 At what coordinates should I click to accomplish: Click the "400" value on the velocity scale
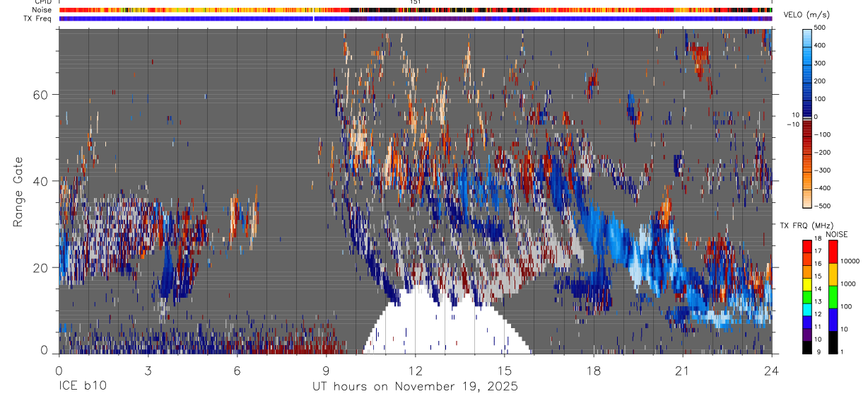click(x=821, y=45)
